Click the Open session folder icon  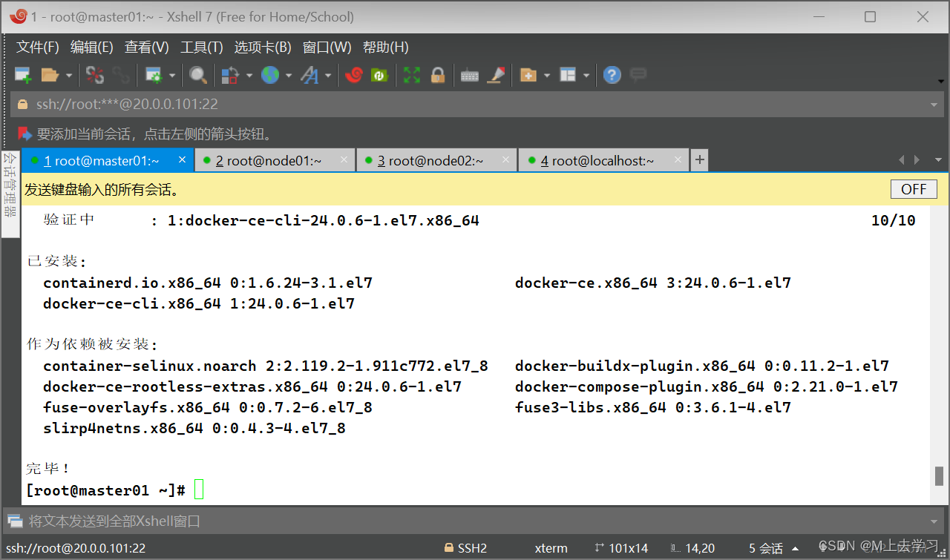point(50,75)
